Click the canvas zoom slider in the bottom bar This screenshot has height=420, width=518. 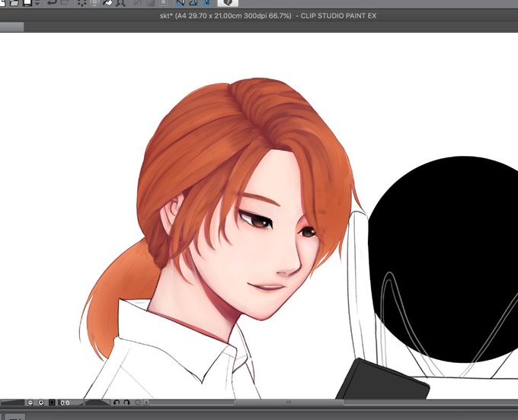click(x=12, y=402)
